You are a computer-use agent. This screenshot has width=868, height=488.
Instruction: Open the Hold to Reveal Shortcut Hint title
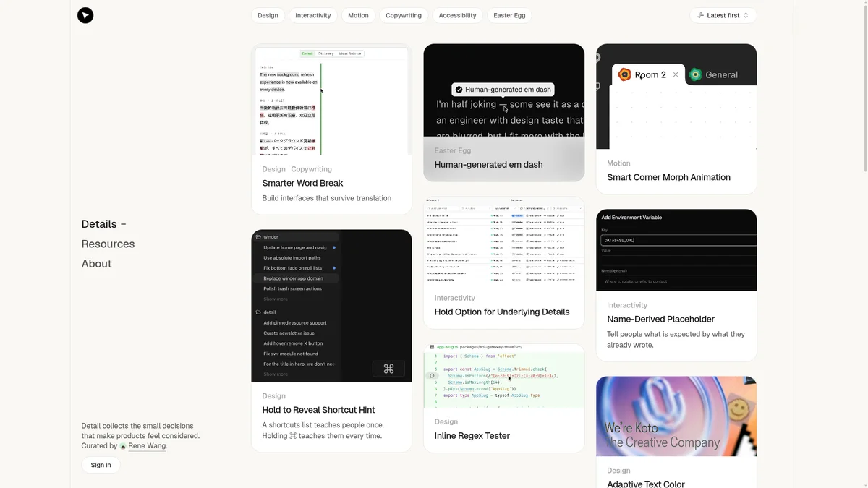tap(318, 411)
